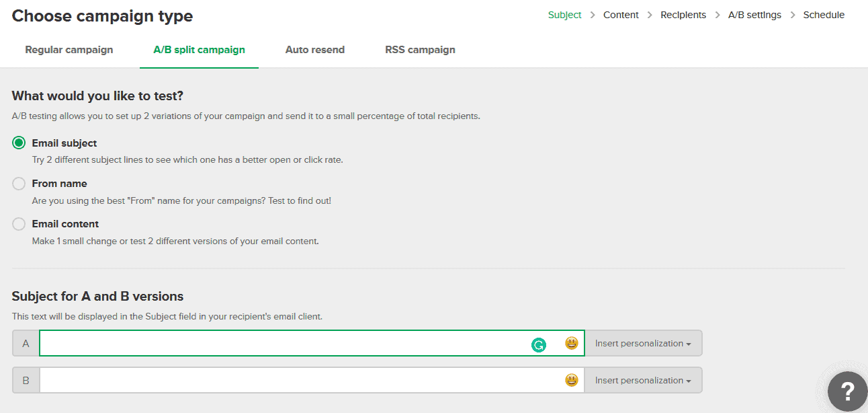The height and width of the screenshot is (413, 868).
Task: Open the A/B settings step
Action: point(754,14)
